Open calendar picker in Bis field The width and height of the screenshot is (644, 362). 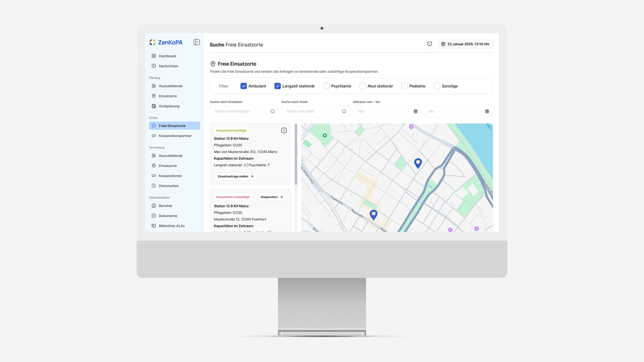[487, 111]
